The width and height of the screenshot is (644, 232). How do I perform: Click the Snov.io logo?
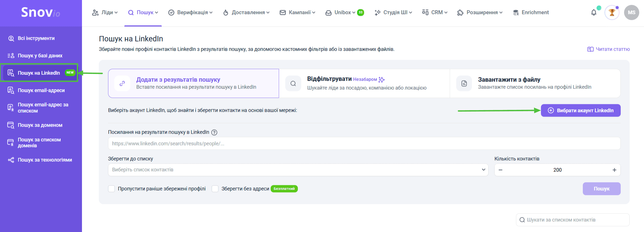click(41, 13)
